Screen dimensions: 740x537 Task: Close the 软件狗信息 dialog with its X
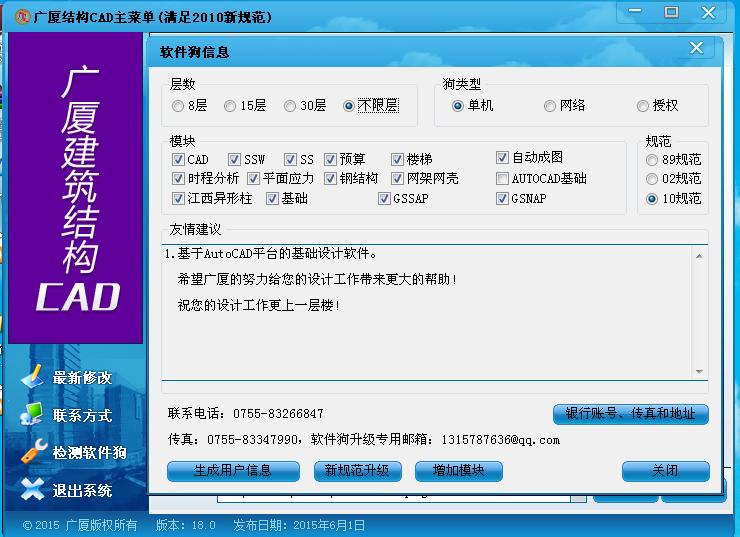[697, 48]
